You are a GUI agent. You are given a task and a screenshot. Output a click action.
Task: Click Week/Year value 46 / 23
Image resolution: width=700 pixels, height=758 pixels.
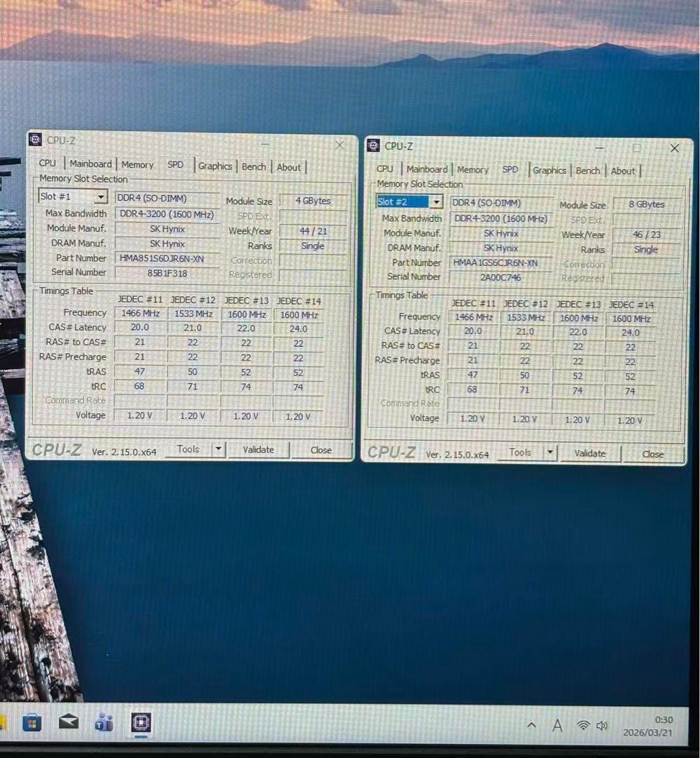point(647,234)
